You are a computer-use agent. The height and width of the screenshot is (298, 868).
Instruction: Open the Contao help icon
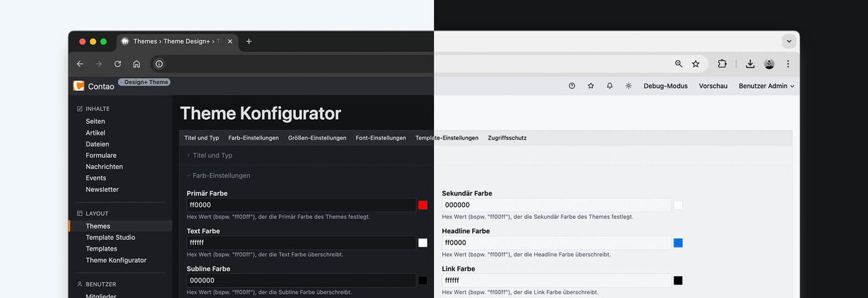click(572, 86)
